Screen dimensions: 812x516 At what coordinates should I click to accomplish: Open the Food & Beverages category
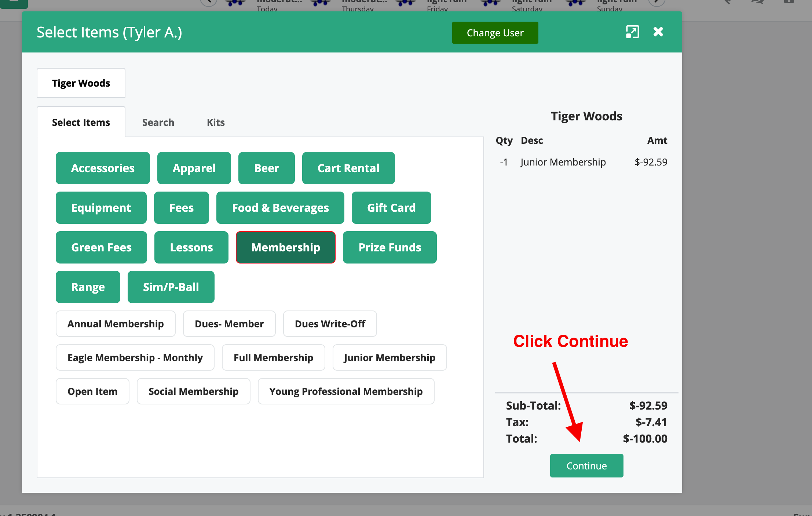[x=280, y=208]
